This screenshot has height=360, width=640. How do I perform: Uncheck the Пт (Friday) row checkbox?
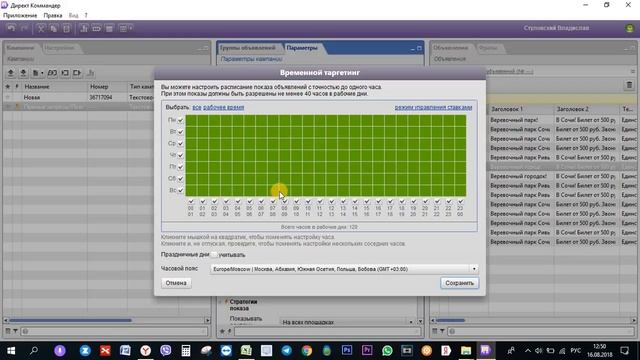[x=180, y=167]
